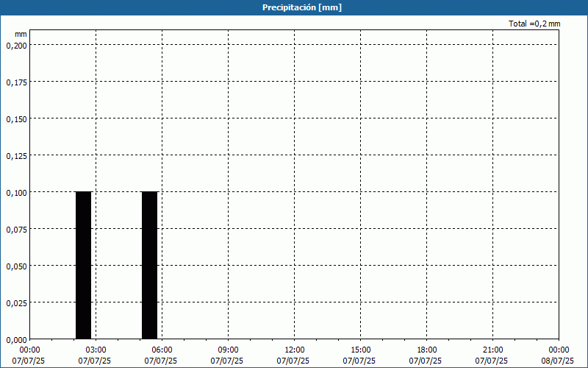Click the Precipitación [mm] title bar

(x=294, y=7)
